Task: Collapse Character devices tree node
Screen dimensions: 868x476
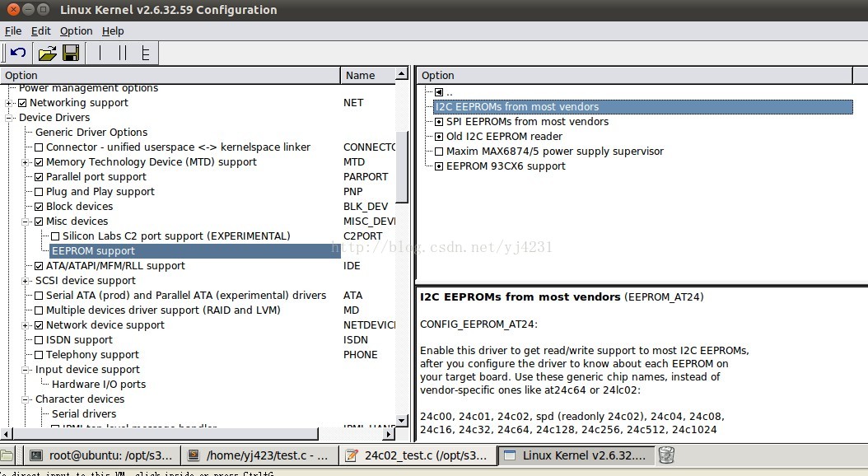Action: coord(25,399)
